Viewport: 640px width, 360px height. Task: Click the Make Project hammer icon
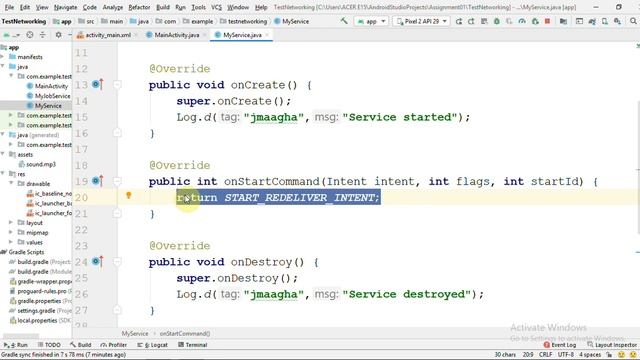tap(344, 21)
